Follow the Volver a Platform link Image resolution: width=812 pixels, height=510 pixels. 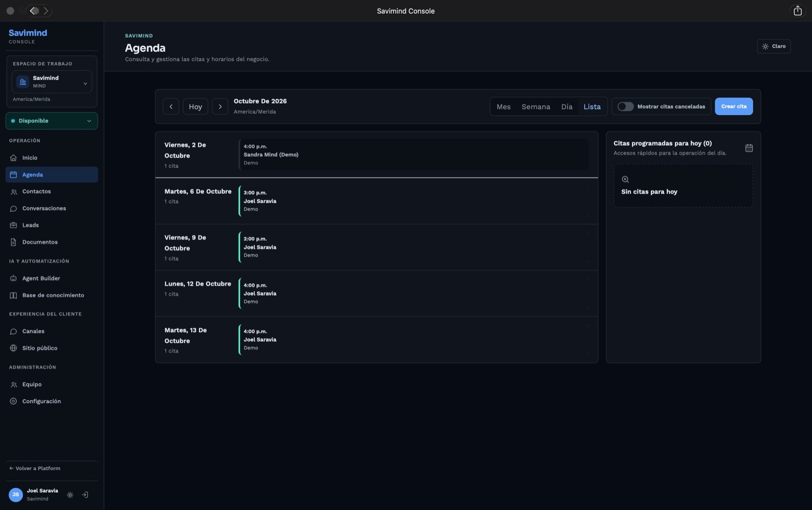35,468
